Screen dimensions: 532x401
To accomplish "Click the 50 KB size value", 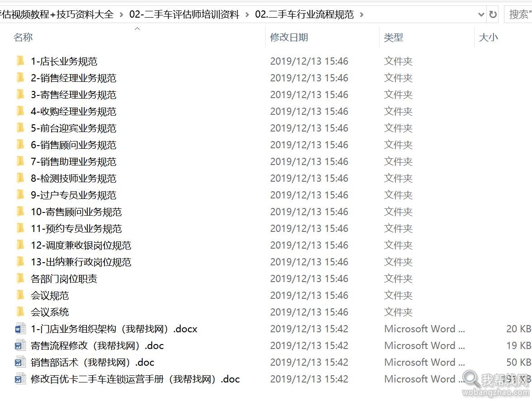I will pos(518,362).
